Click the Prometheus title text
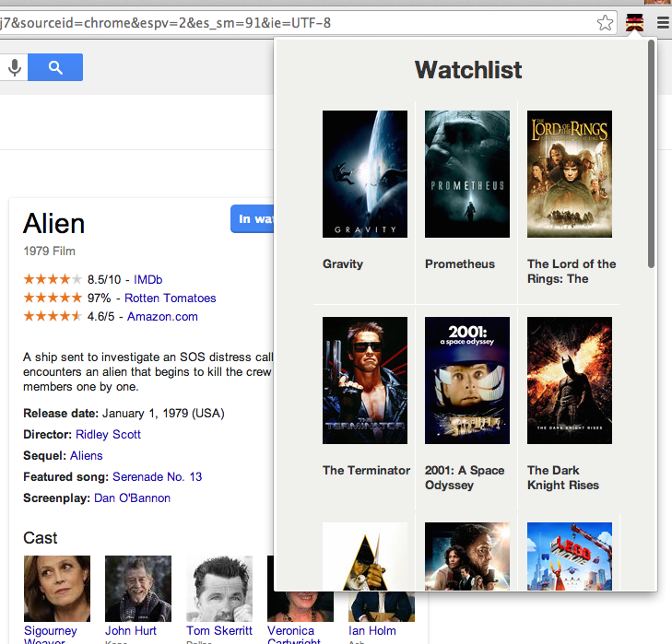This screenshot has height=644, width=672. pyautogui.click(x=460, y=263)
